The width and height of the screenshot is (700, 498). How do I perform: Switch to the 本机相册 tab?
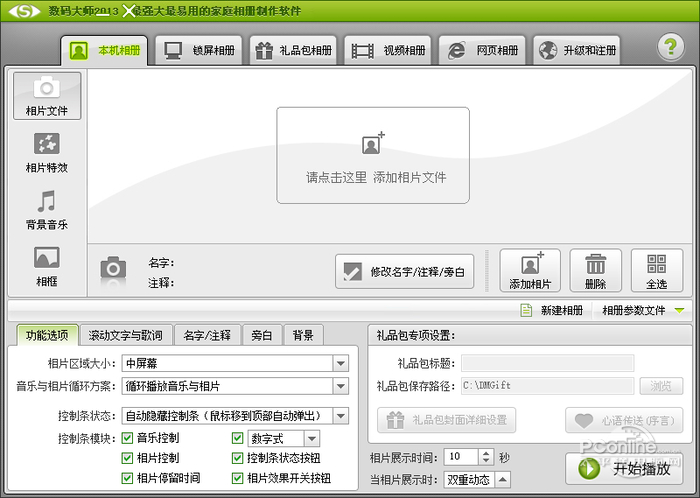(104, 50)
